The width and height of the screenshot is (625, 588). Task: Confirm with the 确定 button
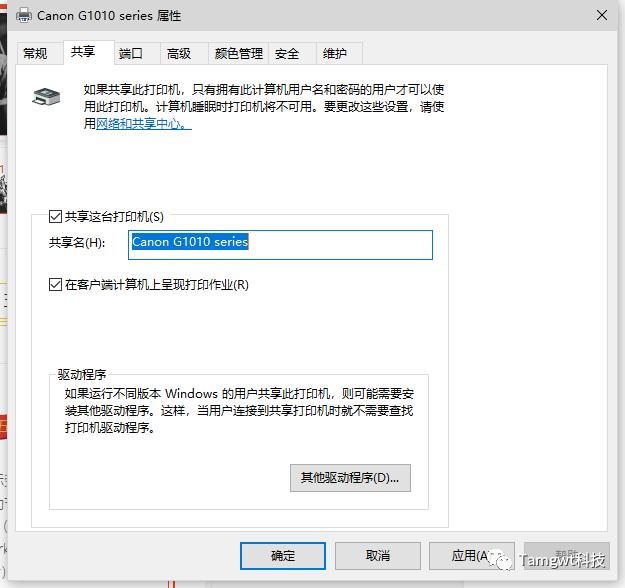(x=283, y=556)
